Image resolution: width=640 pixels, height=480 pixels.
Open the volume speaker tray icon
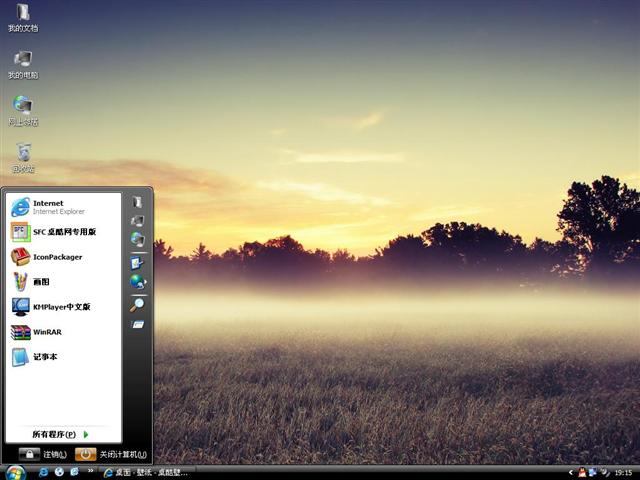[604, 473]
